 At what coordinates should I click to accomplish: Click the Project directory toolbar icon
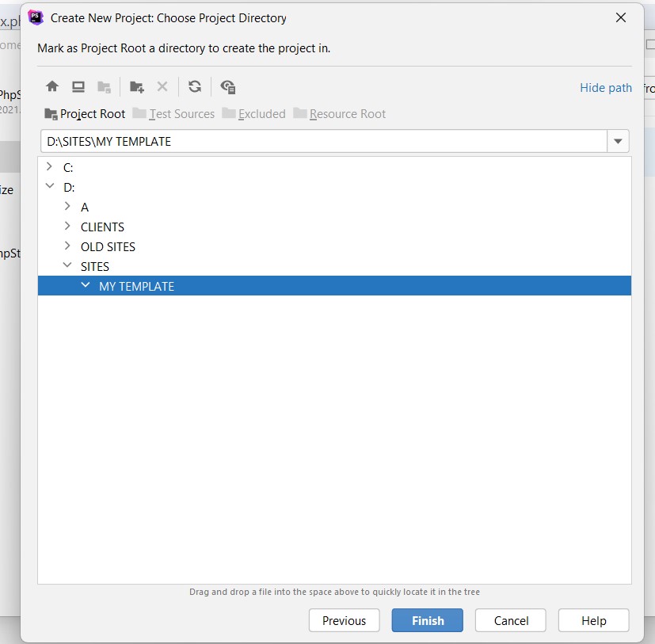[104, 87]
